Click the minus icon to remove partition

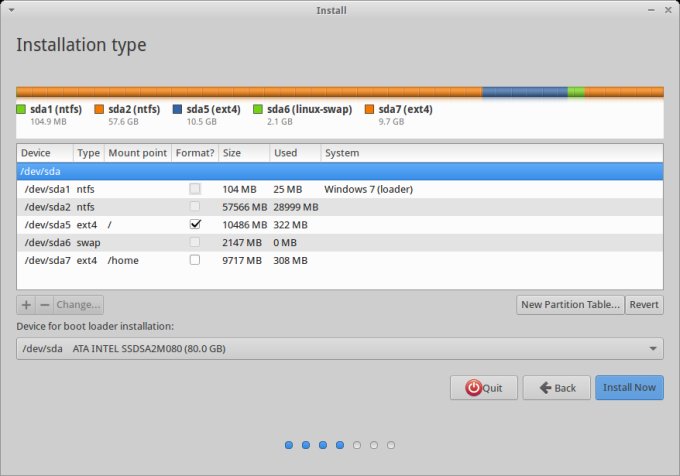click(43, 305)
